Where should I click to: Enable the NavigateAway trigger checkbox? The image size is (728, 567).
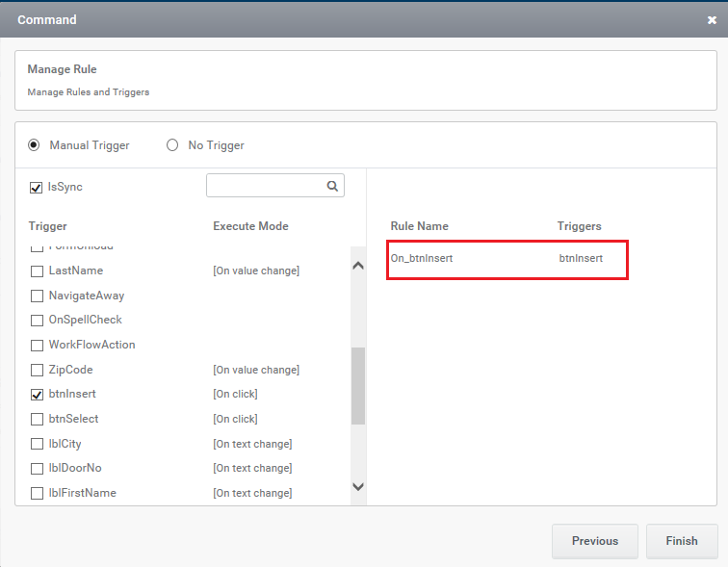pyautogui.click(x=38, y=296)
